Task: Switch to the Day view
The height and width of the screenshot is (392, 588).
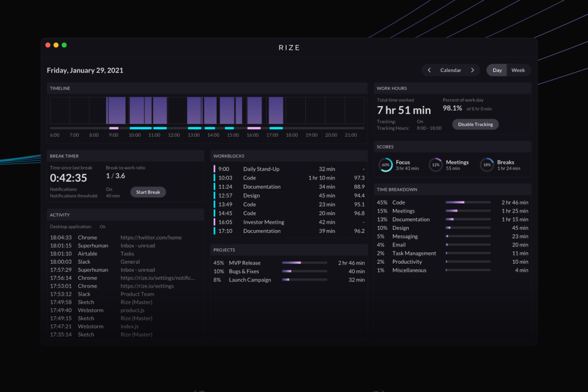Action: [497, 70]
